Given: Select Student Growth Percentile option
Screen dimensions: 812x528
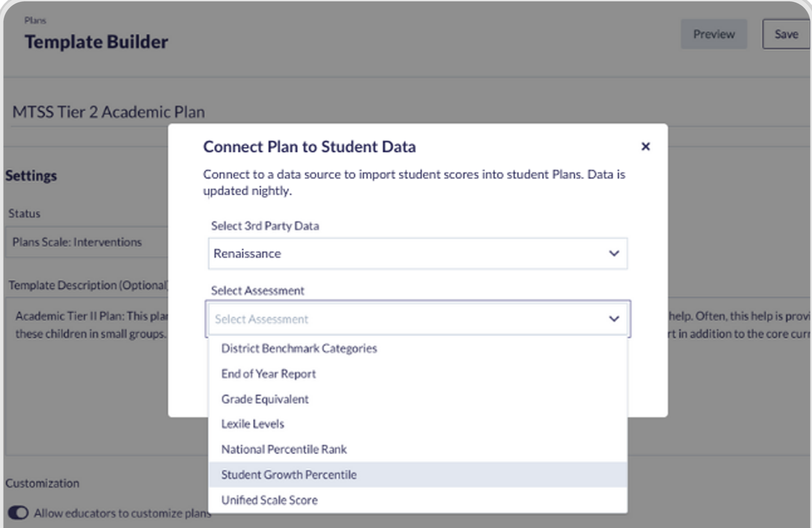Looking at the screenshot, I should click(289, 475).
